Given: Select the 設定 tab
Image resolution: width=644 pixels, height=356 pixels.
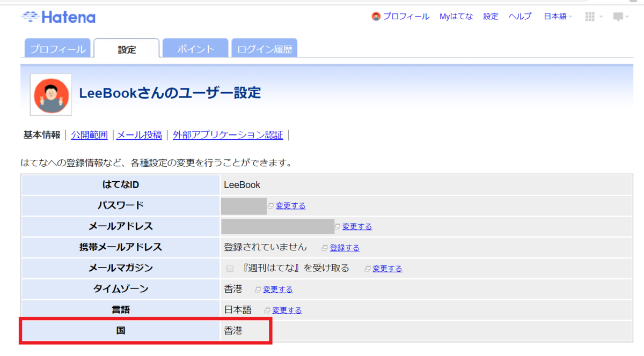Looking at the screenshot, I should tap(127, 49).
